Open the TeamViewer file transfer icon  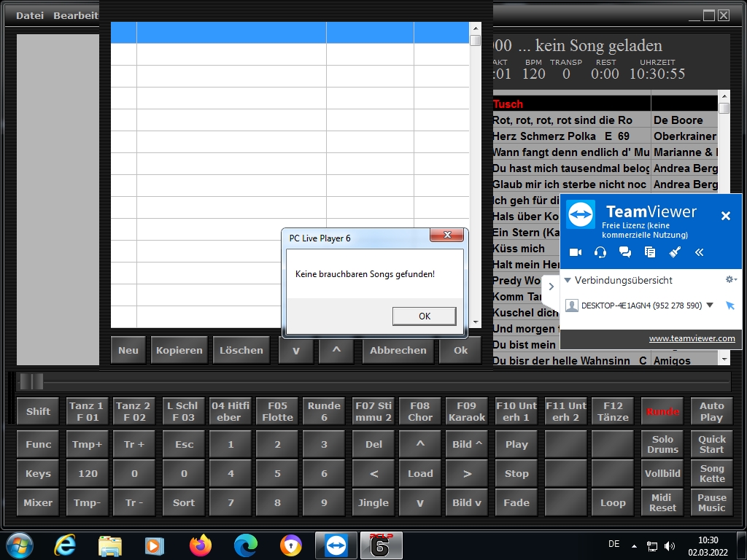pyautogui.click(x=650, y=252)
